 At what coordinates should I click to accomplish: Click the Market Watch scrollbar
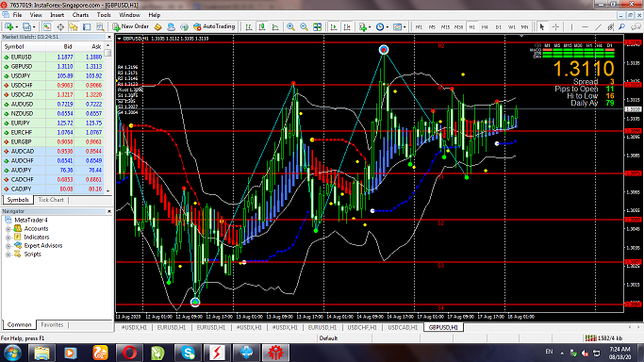tap(108, 118)
